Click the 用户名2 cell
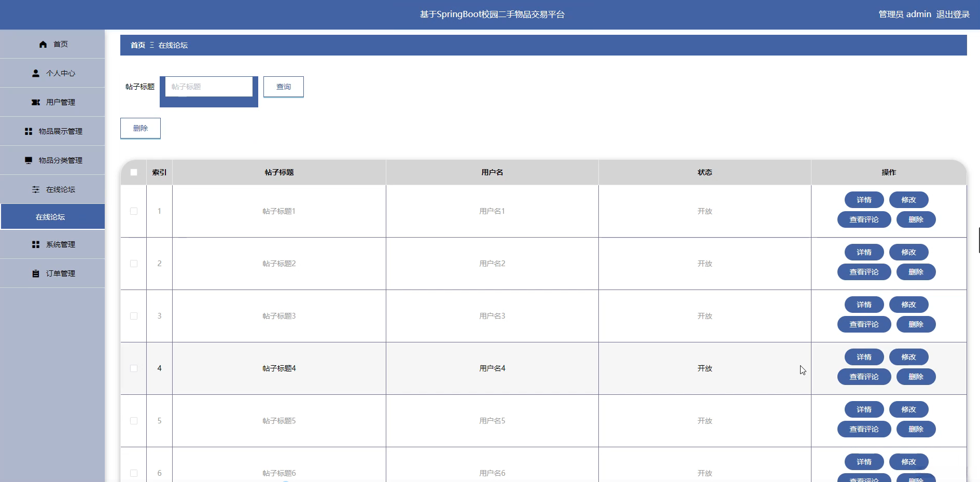Screen dimensions: 980x482 pos(492,264)
